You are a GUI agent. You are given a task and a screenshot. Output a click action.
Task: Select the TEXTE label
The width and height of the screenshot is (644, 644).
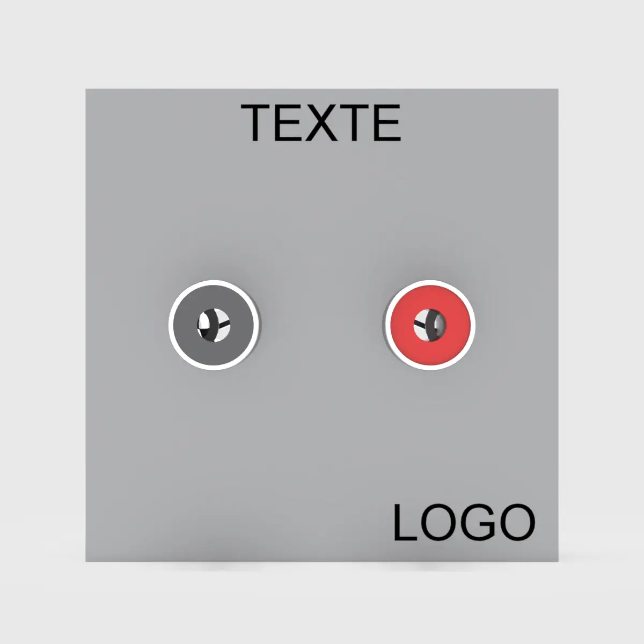321,123
